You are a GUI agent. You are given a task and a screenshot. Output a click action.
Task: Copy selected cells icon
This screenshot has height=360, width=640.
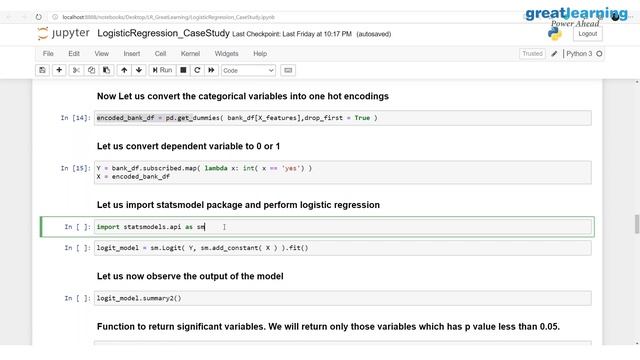pyautogui.click(x=91, y=70)
